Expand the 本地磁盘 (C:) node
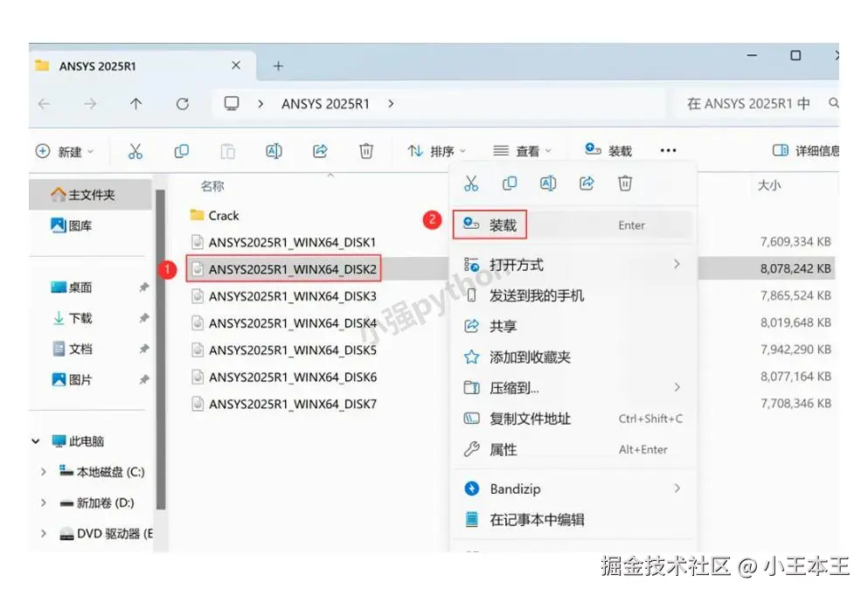This screenshot has width=868, height=596. (43, 472)
